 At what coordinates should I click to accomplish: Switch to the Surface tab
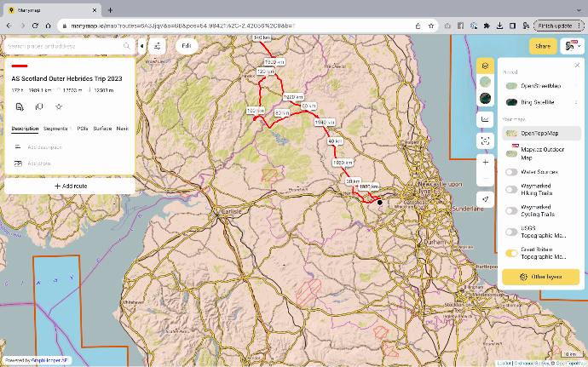pyautogui.click(x=102, y=129)
